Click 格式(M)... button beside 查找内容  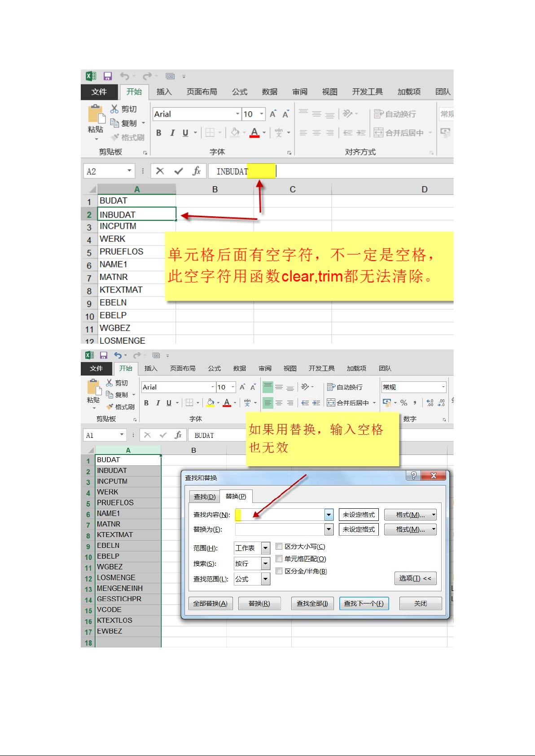click(410, 515)
